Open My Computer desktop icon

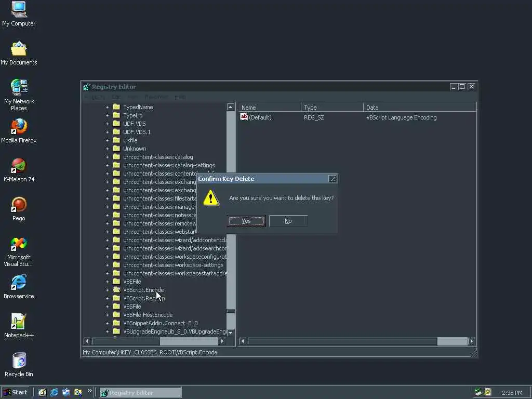click(19, 14)
